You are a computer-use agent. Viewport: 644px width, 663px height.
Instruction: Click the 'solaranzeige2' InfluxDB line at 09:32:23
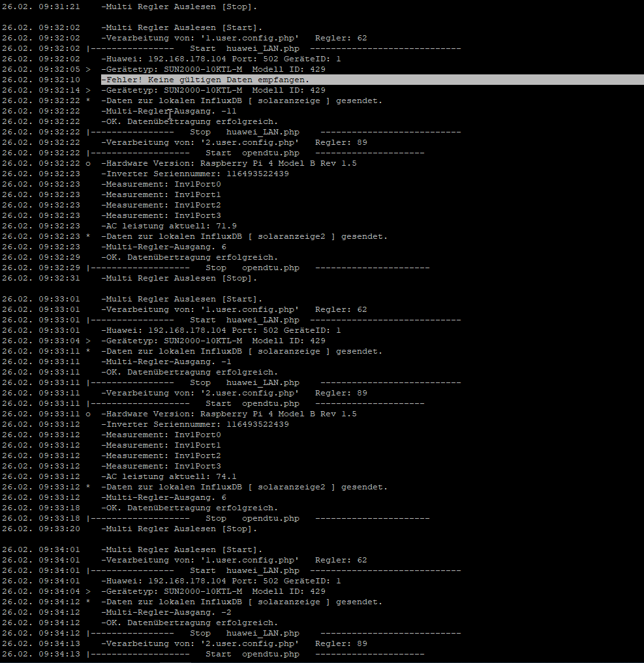tap(245, 236)
